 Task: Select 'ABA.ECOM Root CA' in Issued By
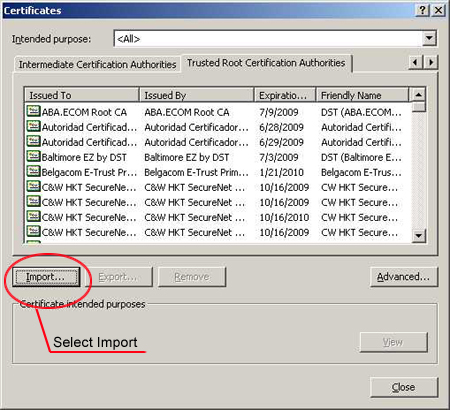[187, 113]
